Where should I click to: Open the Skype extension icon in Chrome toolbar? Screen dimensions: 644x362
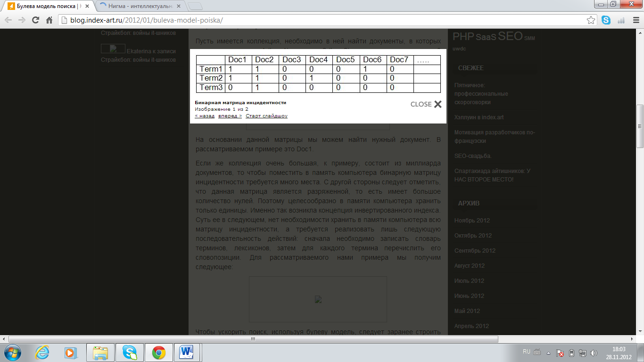(x=606, y=20)
